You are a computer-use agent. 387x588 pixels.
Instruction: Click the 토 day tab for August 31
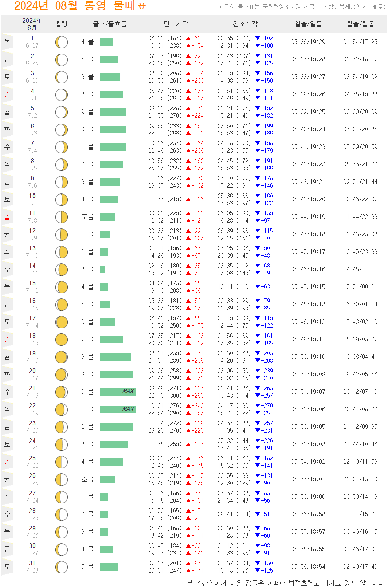point(7,566)
